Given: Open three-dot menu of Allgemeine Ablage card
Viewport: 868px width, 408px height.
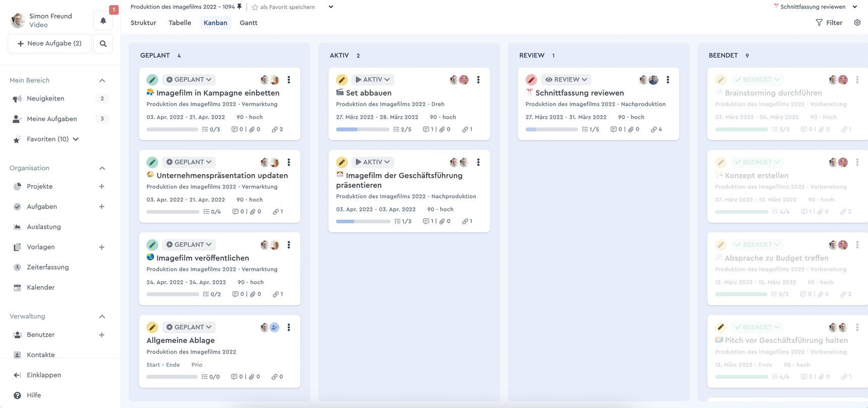Looking at the screenshot, I should pyautogui.click(x=289, y=327).
